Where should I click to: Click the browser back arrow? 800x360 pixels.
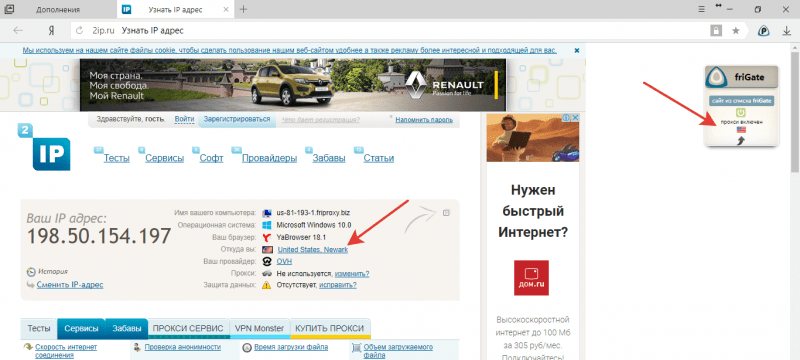point(18,31)
